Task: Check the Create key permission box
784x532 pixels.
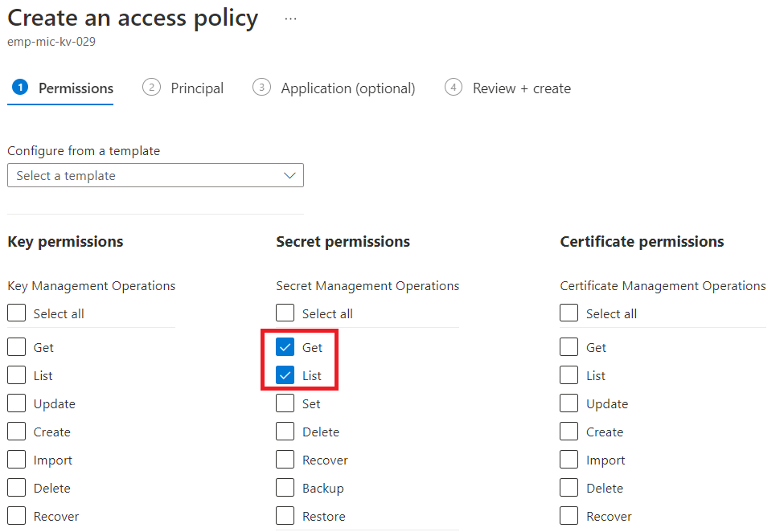Action: tap(17, 431)
